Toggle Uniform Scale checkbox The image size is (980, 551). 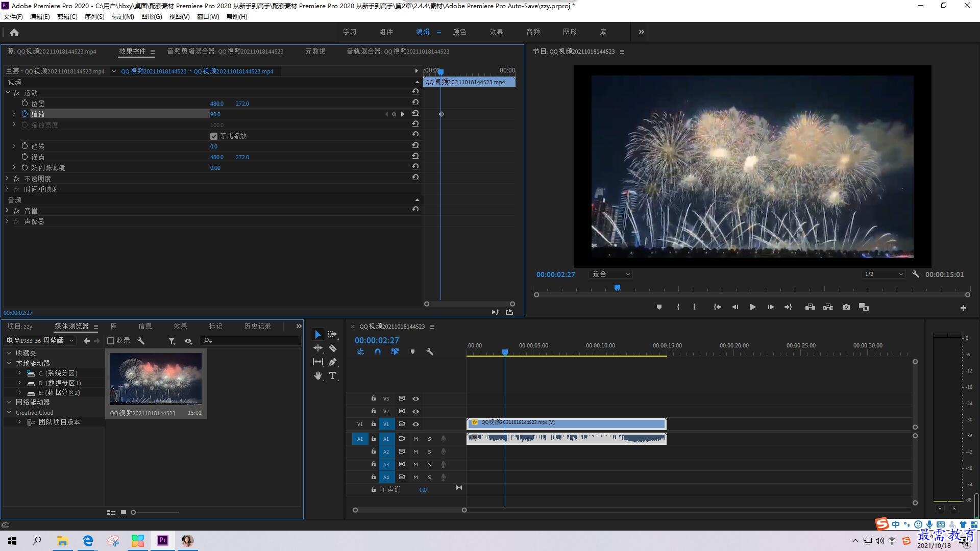[214, 136]
